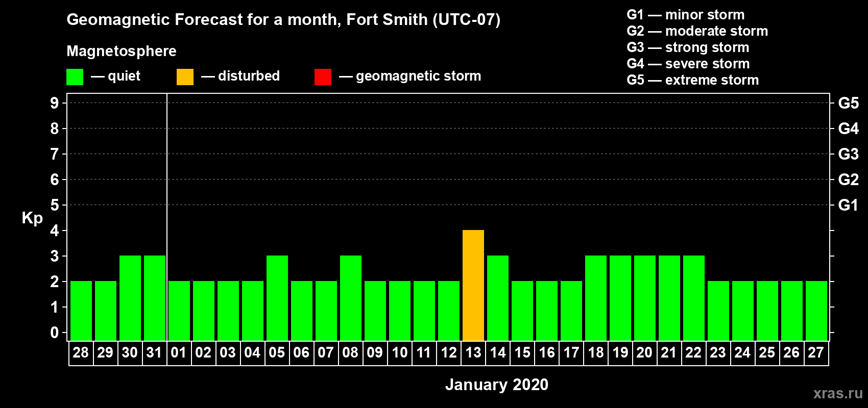
Task: Click date label 12 on the axis
Action: click(x=448, y=352)
